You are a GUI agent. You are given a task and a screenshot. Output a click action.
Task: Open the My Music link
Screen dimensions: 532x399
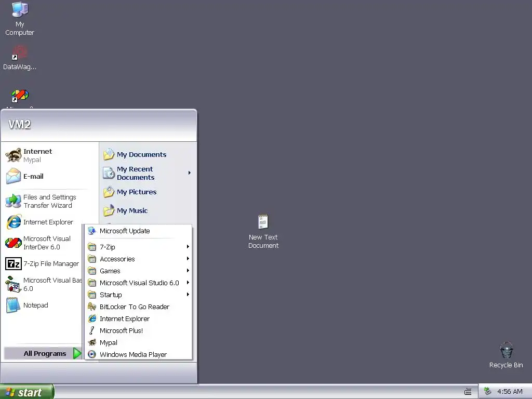click(132, 211)
